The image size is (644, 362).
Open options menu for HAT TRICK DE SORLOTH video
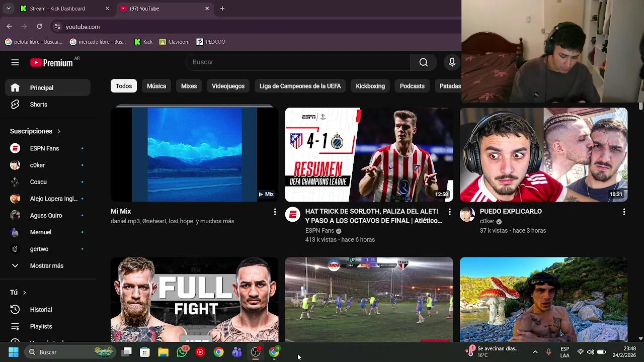pyautogui.click(x=449, y=212)
